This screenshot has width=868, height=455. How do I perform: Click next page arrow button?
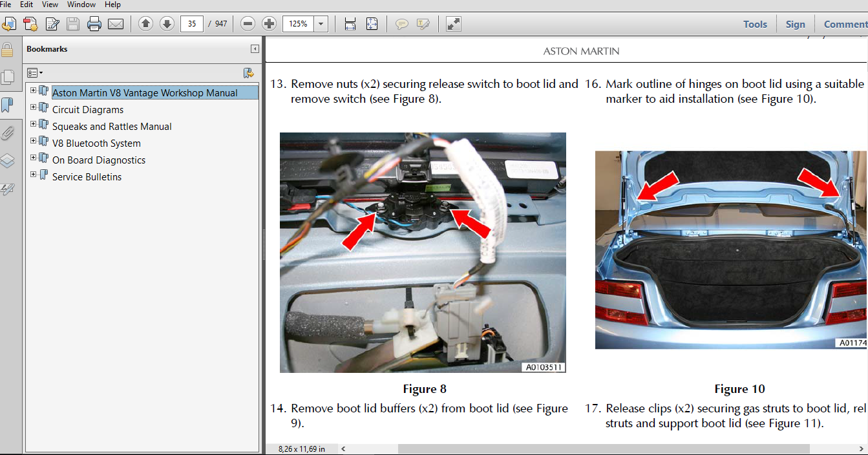point(167,24)
